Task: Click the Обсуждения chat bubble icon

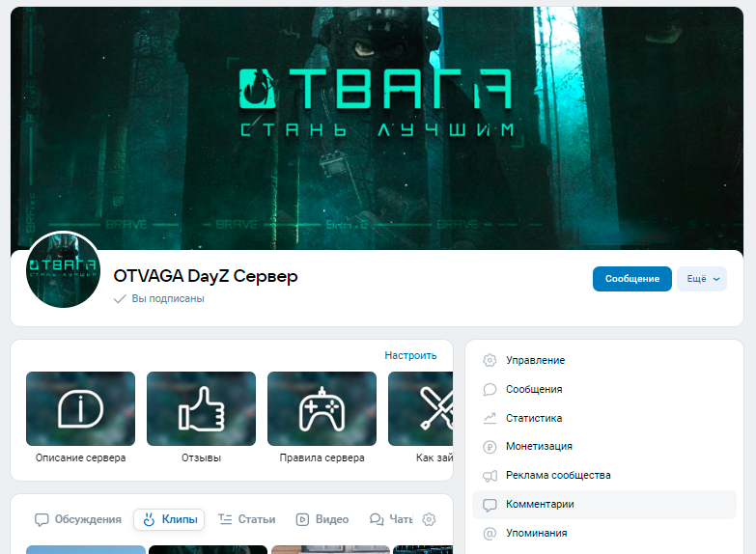Action: 42,520
